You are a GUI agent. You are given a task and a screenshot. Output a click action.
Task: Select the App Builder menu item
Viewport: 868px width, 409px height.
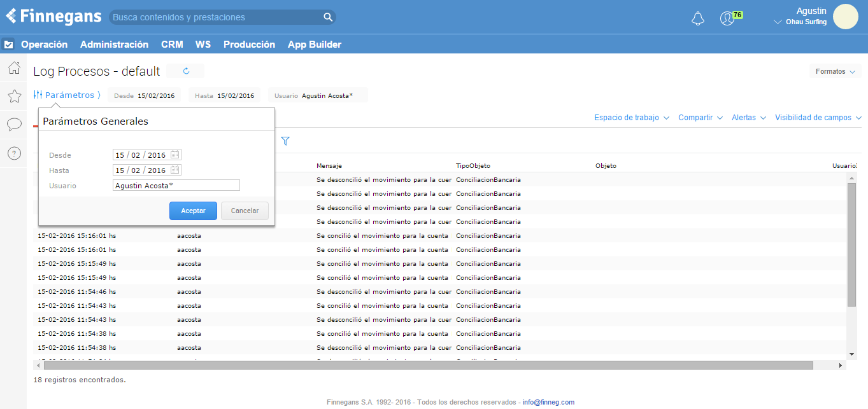coord(315,45)
